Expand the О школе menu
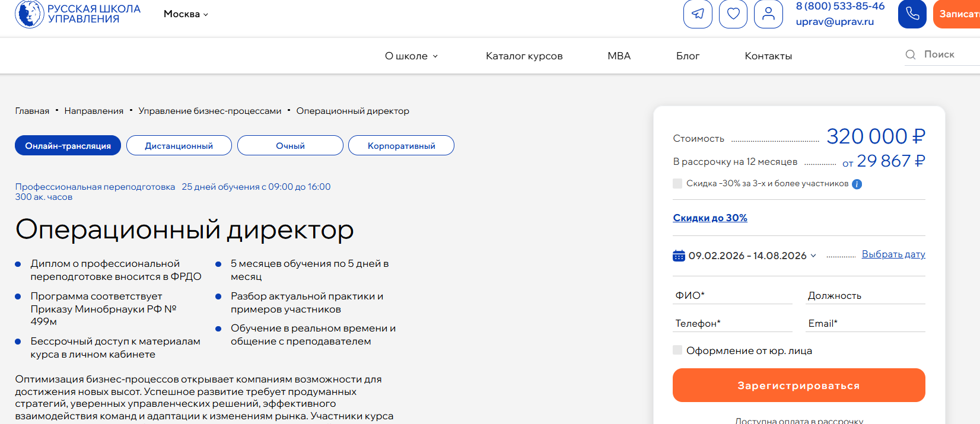The width and height of the screenshot is (980, 424). (411, 56)
